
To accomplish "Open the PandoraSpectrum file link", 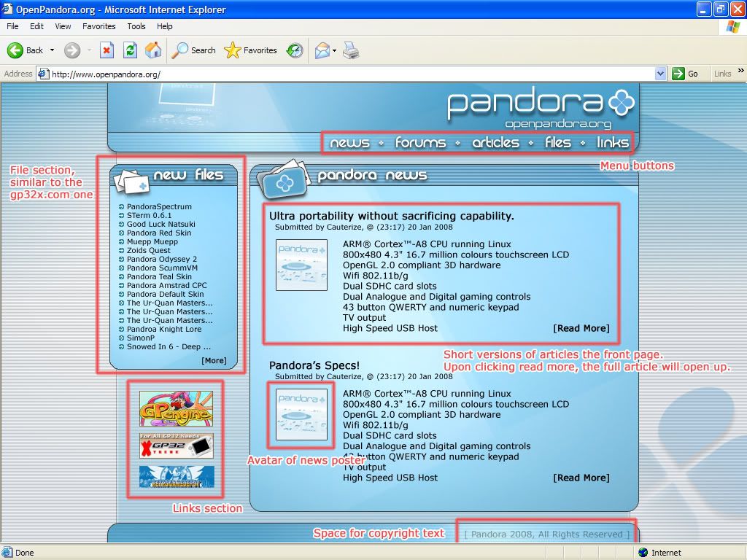I will [159, 206].
